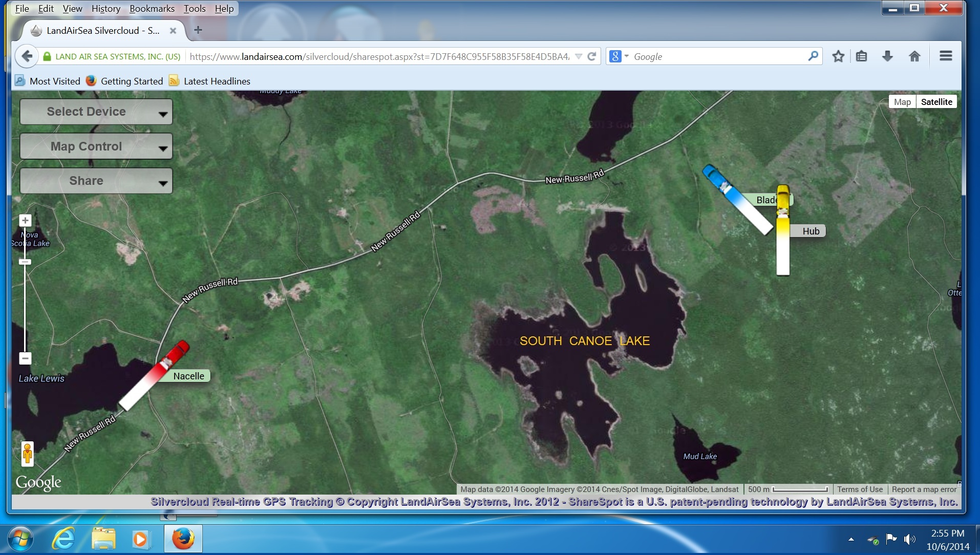This screenshot has height=555, width=980.
Task: Select the LandAirSea Silvercloud tab
Action: coord(102,31)
